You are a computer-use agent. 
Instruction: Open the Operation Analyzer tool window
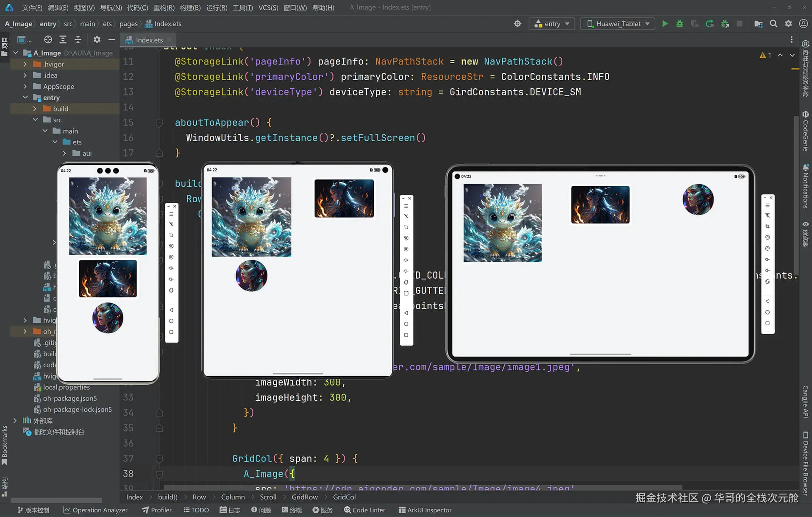tap(95, 510)
